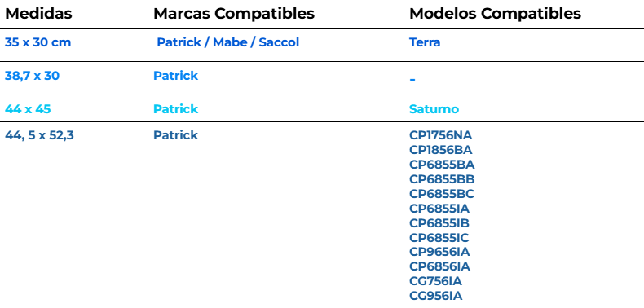
Task: Select model CP6855IC
Action: click(x=439, y=237)
